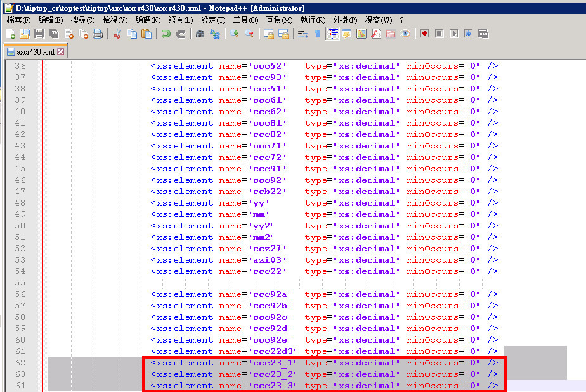Toggle synchronized vertical scrolling
The image size is (586, 392).
pyautogui.click(x=269, y=34)
